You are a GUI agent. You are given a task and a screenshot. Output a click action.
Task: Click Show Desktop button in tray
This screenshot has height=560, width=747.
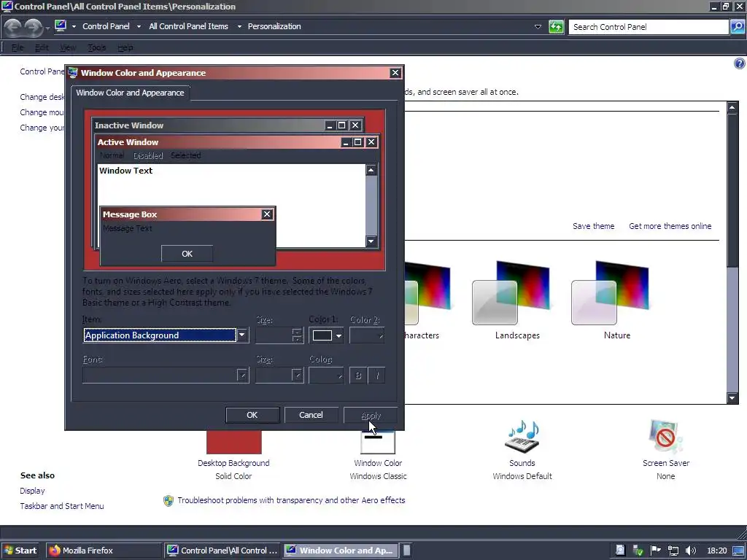(738, 551)
